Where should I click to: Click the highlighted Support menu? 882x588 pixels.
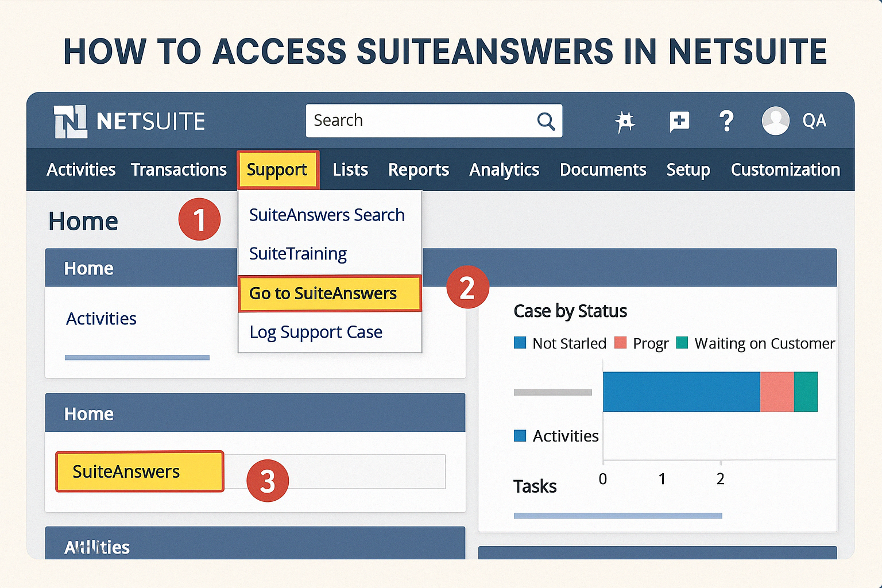point(278,170)
